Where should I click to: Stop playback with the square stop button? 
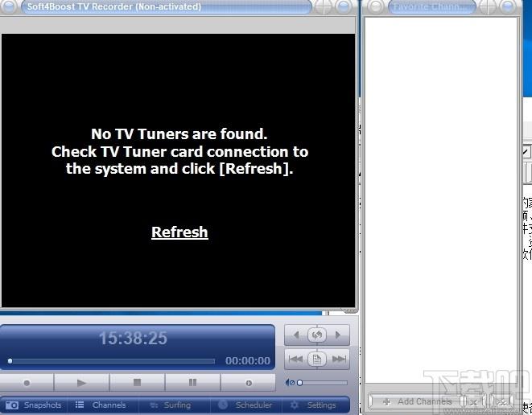point(137,383)
